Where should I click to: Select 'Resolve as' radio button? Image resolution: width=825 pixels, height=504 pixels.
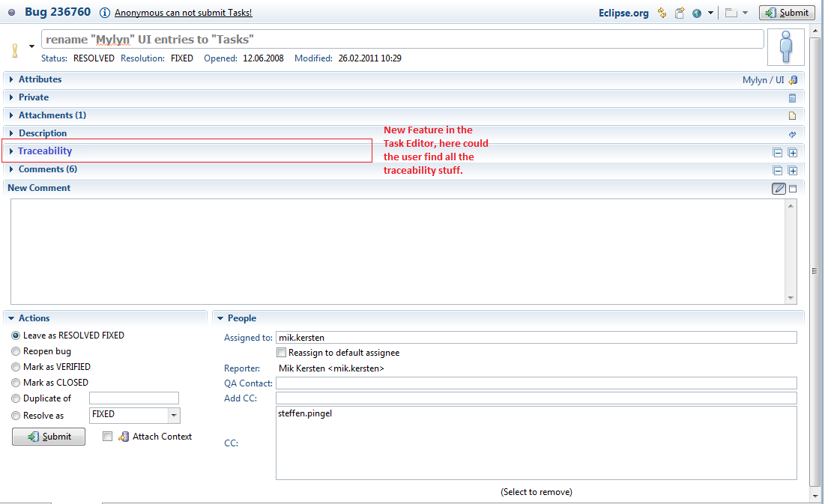pyautogui.click(x=16, y=416)
